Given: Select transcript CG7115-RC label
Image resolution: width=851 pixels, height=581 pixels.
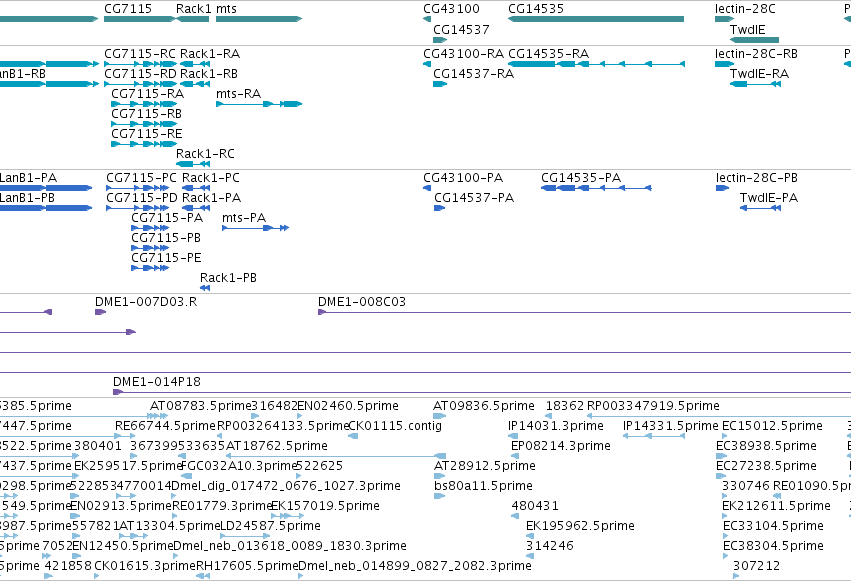Looking at the screenshot, I should (x=140, y=54).
